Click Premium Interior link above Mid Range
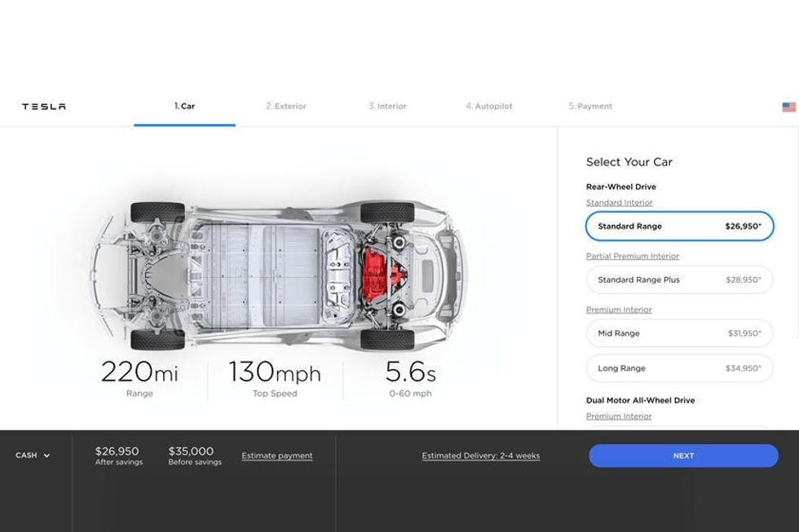The width and height of the screenshot is (799, 532). tap(619, 310)
